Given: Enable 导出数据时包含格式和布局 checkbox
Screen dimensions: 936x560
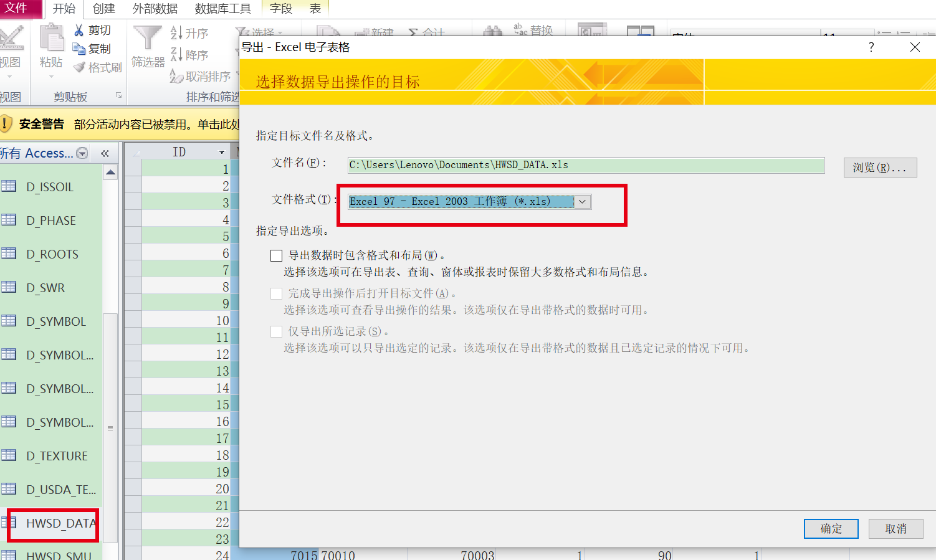Looking at the screenshot, I should point(276,255).
